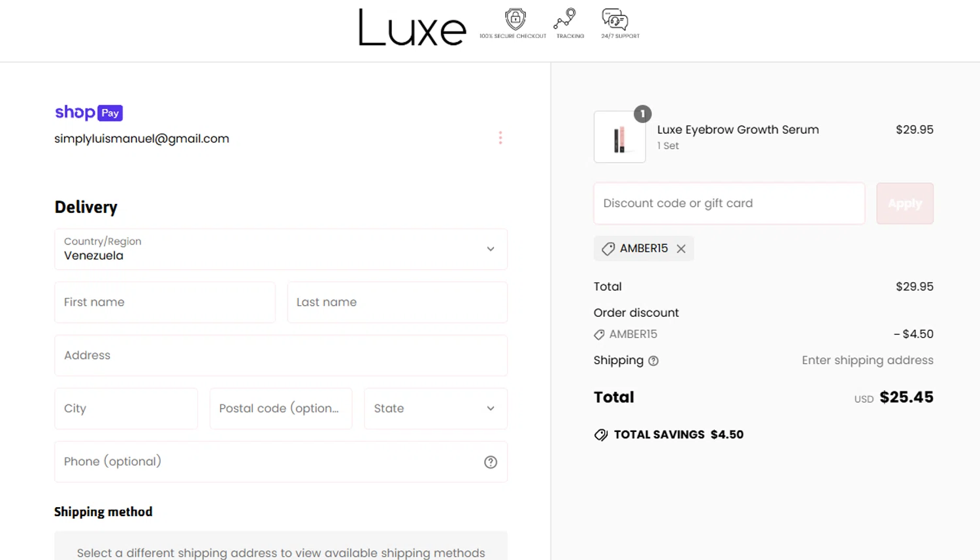Focus the Address input field
Screen dimensions: 980x560
(281, 355)
